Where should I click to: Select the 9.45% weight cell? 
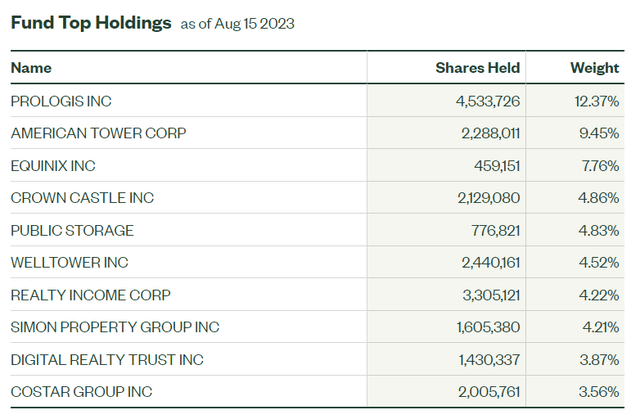click(x=598, y=133)
